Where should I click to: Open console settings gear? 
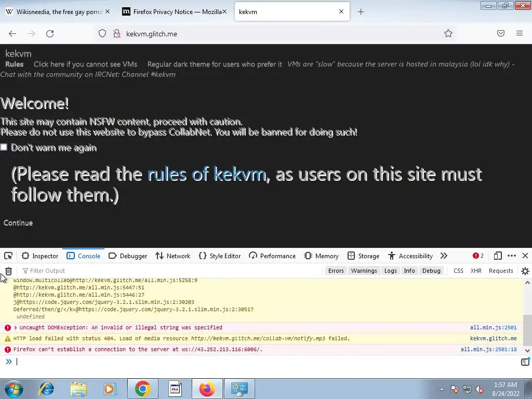[525, 271]
